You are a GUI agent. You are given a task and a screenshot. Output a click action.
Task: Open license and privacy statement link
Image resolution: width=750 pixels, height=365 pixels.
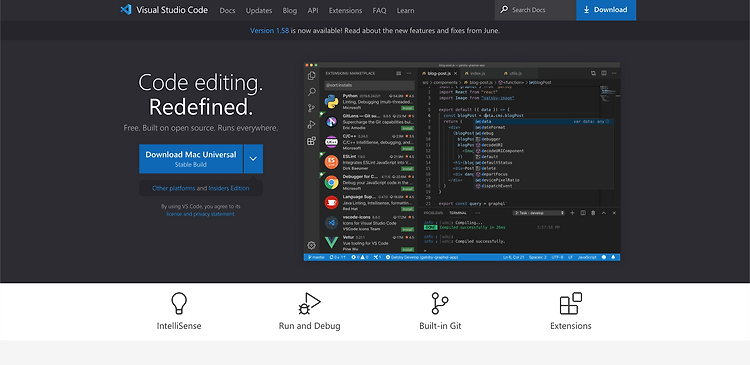coord(200,214)
